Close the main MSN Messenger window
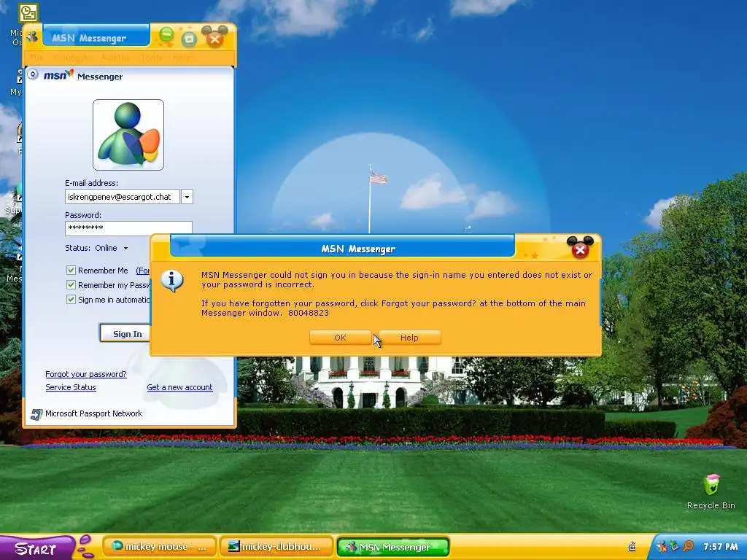747x560 pixels. pos(214,39)
